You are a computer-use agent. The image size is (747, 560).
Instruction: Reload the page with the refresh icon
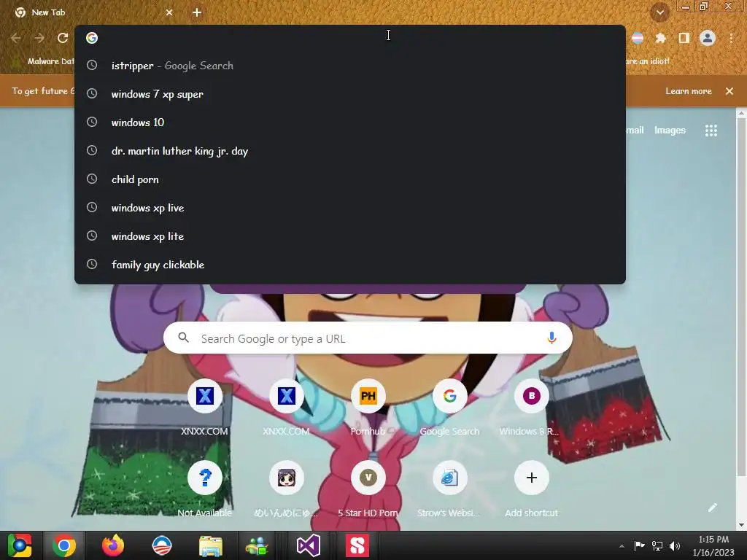63,38
